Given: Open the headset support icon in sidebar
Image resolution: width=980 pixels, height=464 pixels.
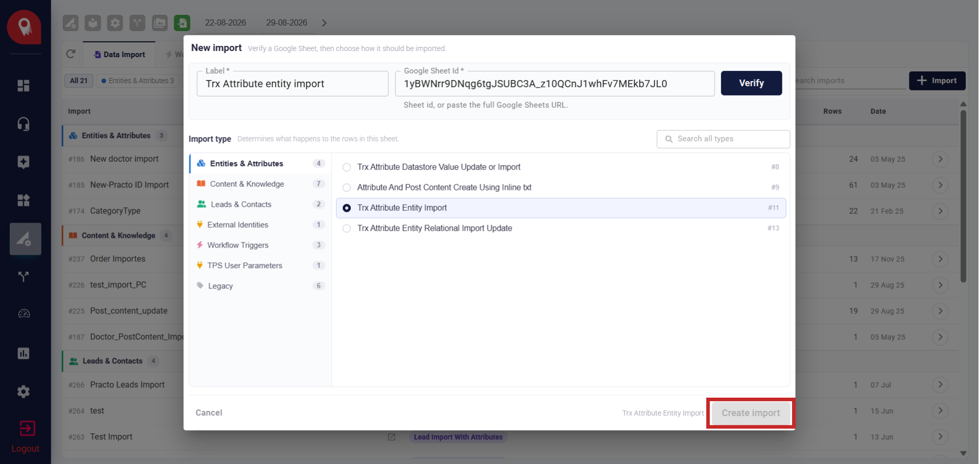Looking at the screenshot, I should pyautogui.click(x=23, y=124).
